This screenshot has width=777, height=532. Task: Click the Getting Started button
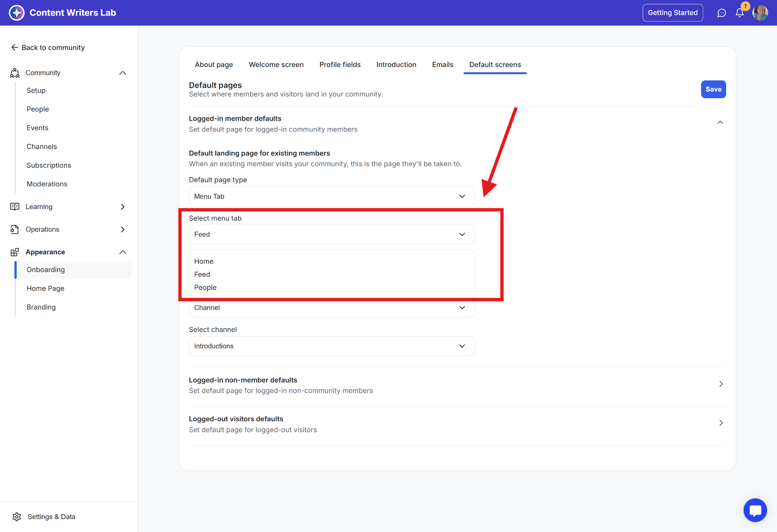click(672, 13)
